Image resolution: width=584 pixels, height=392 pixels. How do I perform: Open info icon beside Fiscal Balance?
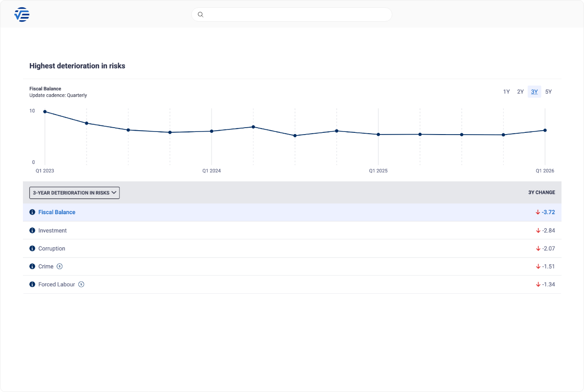tap(32, 212)
